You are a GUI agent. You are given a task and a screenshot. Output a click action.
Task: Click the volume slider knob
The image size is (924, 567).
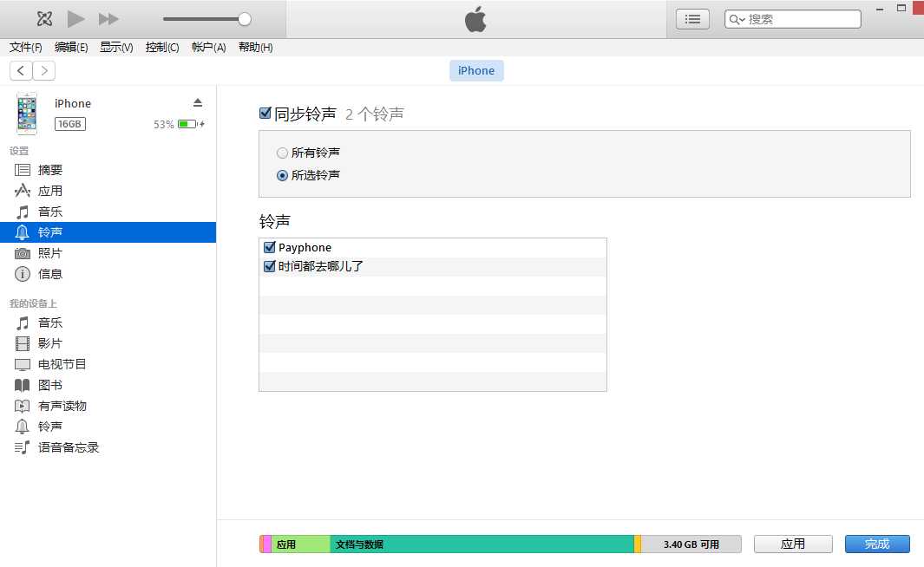point(245,19)
